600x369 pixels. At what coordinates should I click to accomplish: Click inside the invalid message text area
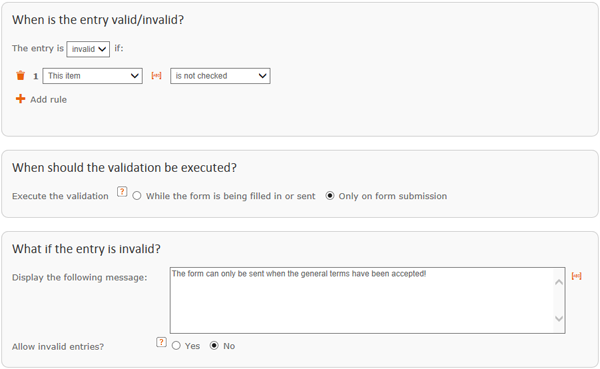click(x=362, y=300)
